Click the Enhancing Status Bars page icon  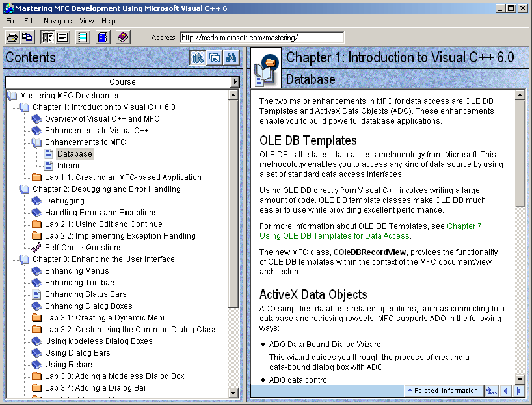point(36,294)
